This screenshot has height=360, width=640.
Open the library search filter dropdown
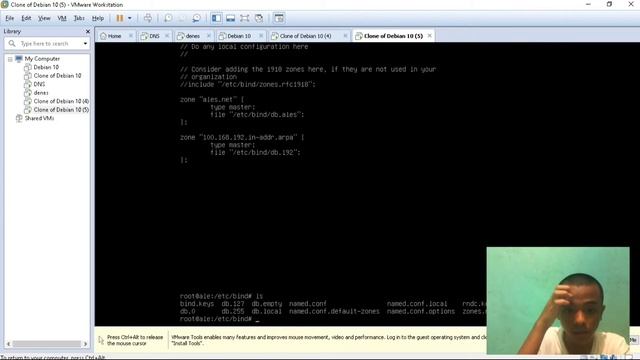(x=85, y=43)
